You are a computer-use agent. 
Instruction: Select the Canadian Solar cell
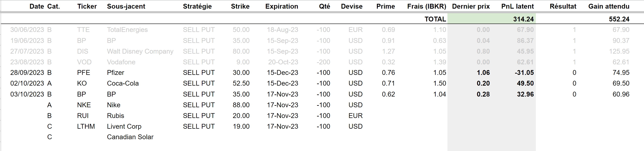tap(130, 137)
